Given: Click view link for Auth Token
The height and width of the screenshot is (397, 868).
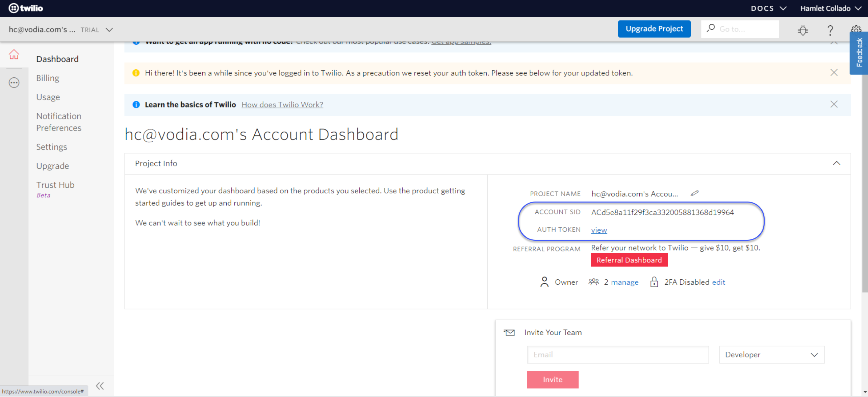Looking at the screenshot, I should pyautogui.click(x=599, y=230).
